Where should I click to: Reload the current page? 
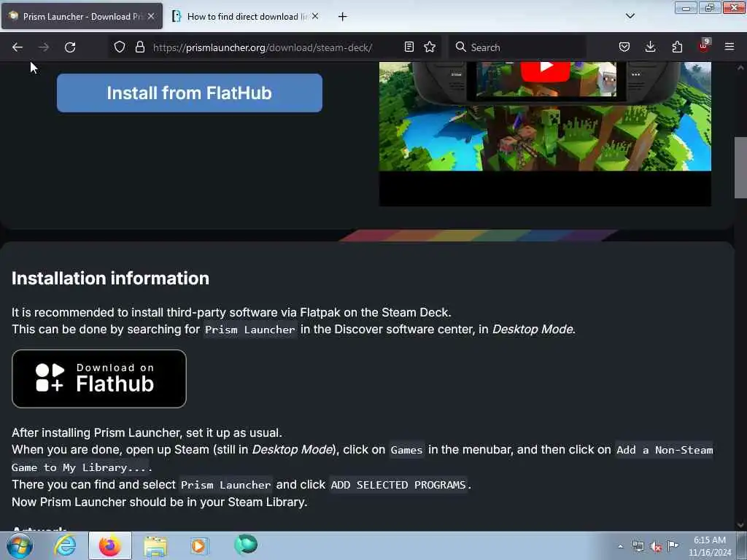click(x=70, y=47)
